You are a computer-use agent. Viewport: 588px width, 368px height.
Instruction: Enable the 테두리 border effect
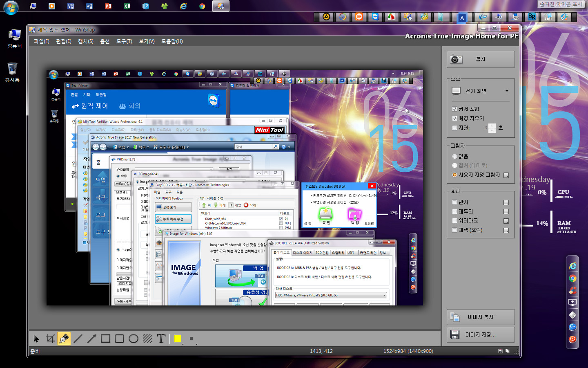coord(454,211)
